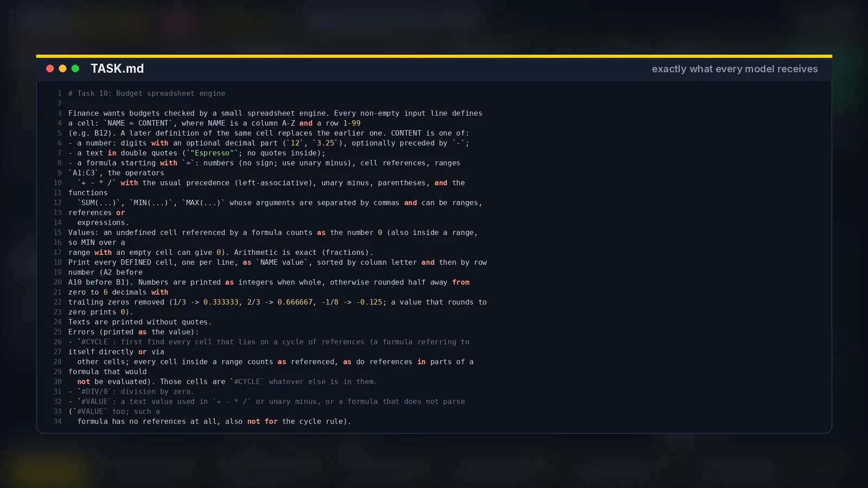Click line starting '- a number: digits with'
The image size is (868, 488).
tap(269, 143)
